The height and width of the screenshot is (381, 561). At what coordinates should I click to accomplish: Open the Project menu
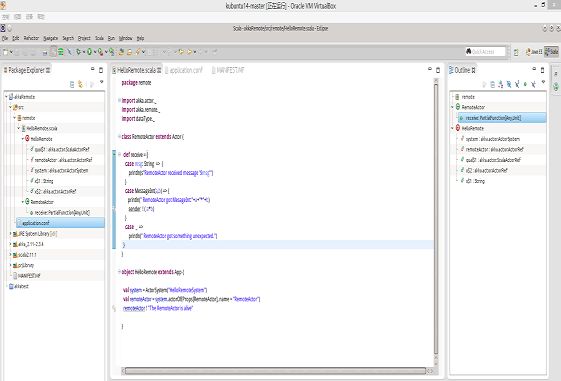84,38
